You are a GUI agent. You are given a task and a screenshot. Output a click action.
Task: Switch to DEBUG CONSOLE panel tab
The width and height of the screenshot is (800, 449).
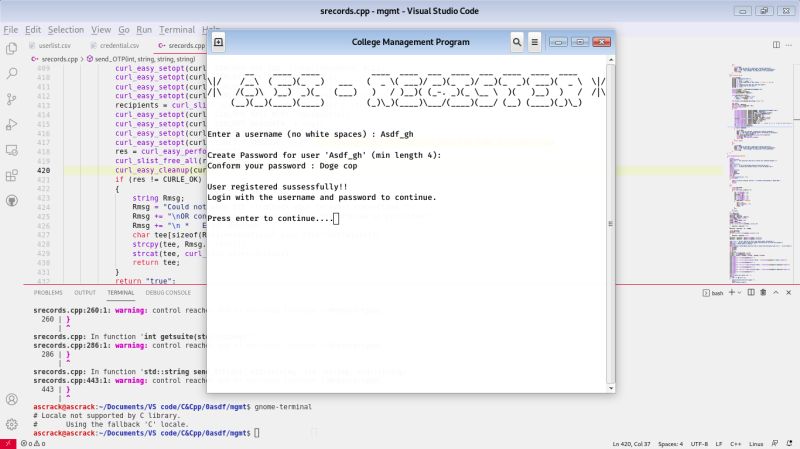point(168,292)
